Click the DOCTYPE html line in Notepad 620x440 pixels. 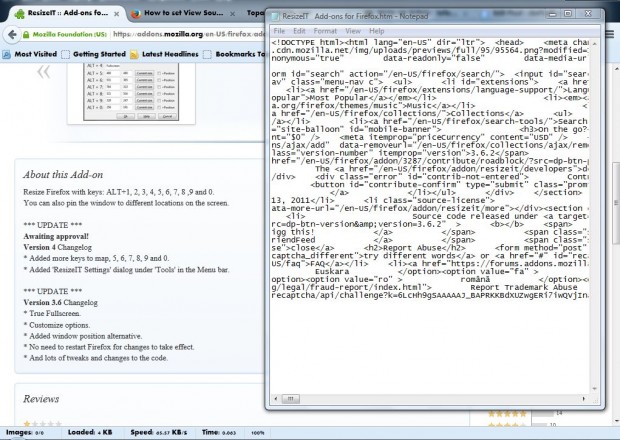coord(430,43)
